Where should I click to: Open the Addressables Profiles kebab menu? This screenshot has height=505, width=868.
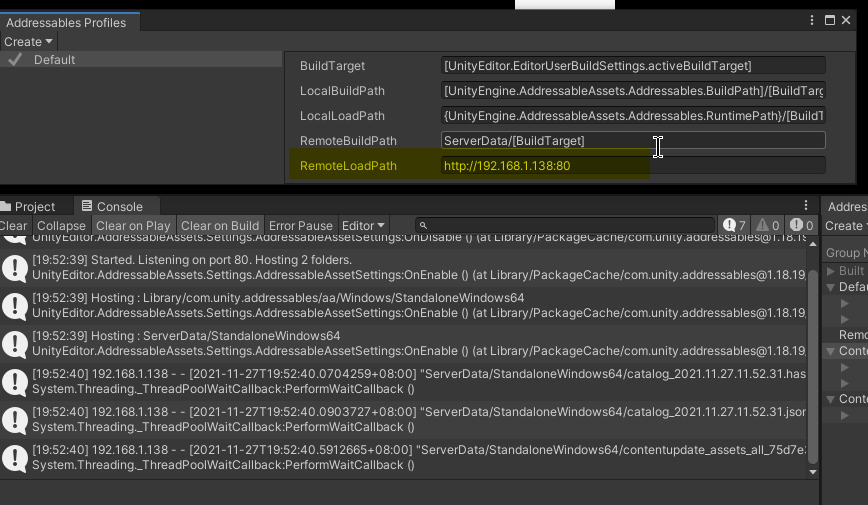coord(812,20)
